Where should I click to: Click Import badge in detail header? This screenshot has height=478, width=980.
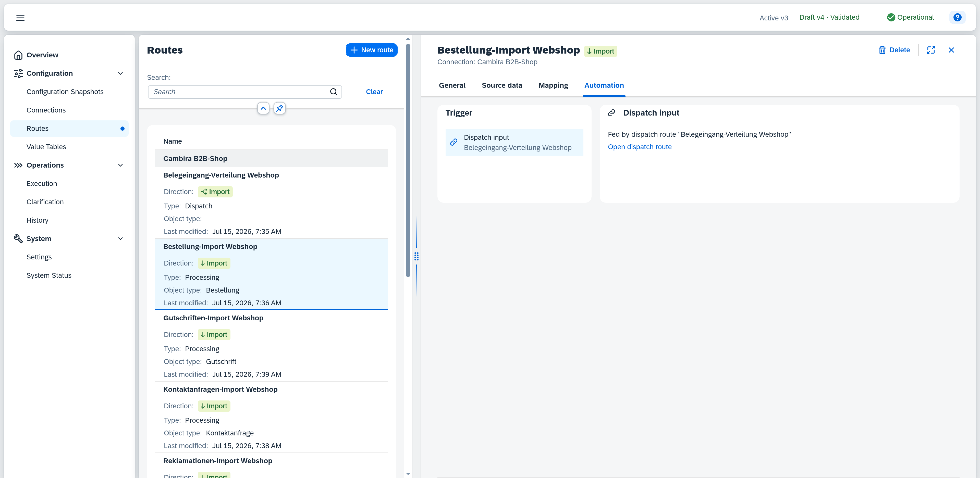[x=600, y=51]
